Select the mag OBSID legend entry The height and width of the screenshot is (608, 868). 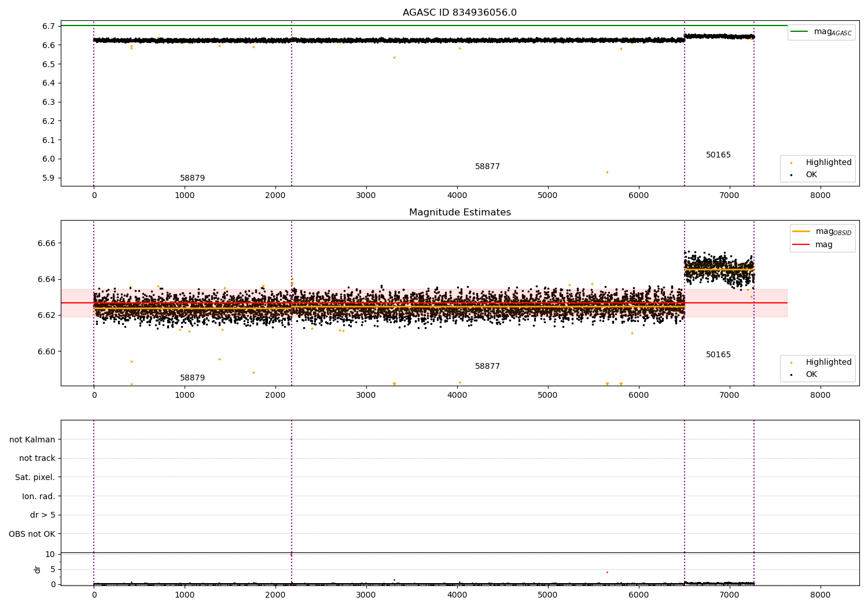[x=822, y=232]
